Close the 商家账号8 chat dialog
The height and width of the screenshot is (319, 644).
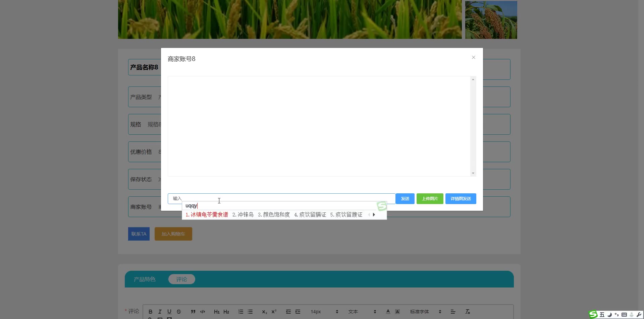coord(474,57)
